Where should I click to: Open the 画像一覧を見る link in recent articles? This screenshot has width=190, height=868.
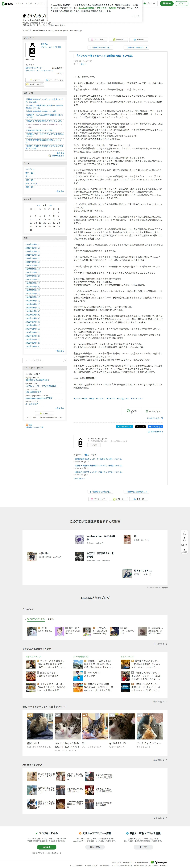(56, 156)
